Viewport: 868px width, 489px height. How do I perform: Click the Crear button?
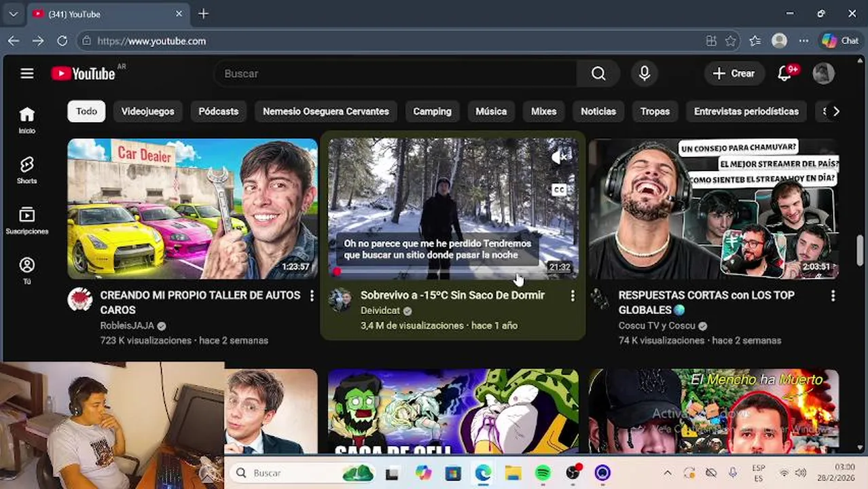click(x=734, y=73)
